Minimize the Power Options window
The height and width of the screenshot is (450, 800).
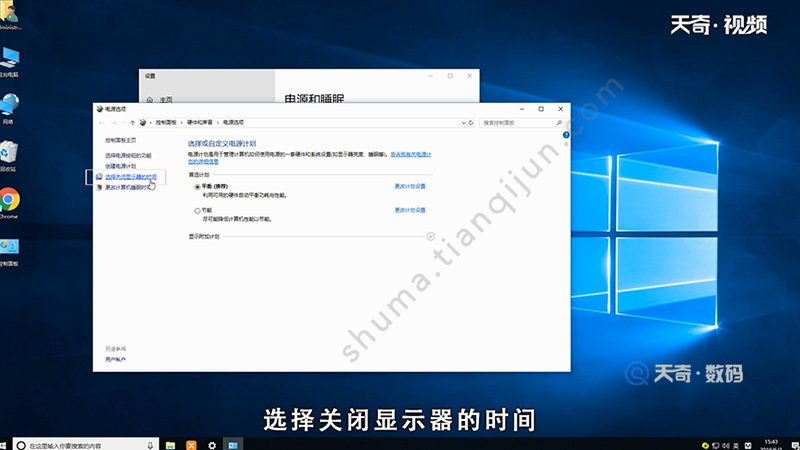[x=522, y=109]
